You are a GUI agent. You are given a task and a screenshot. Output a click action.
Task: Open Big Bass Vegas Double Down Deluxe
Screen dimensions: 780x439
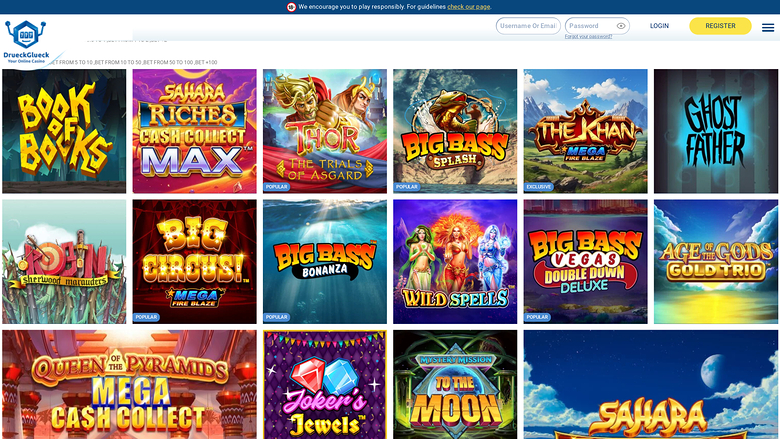[x=585, y=262]
